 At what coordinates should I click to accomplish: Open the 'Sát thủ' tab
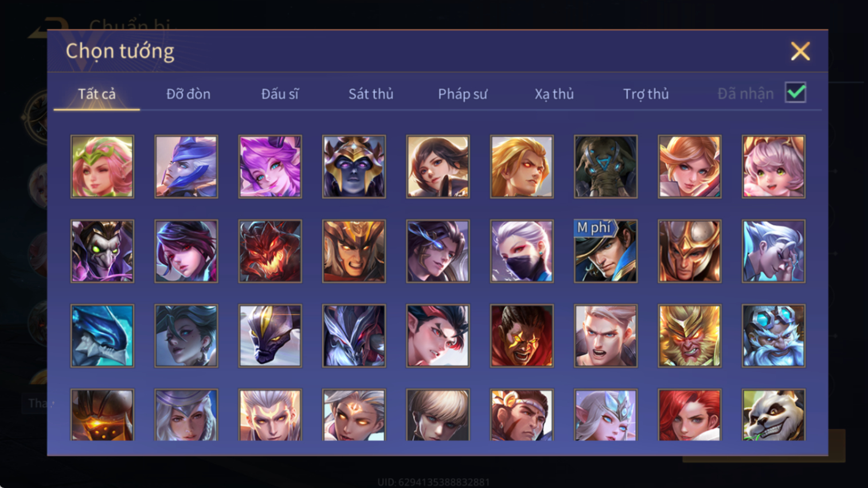(x=371, y=94)
